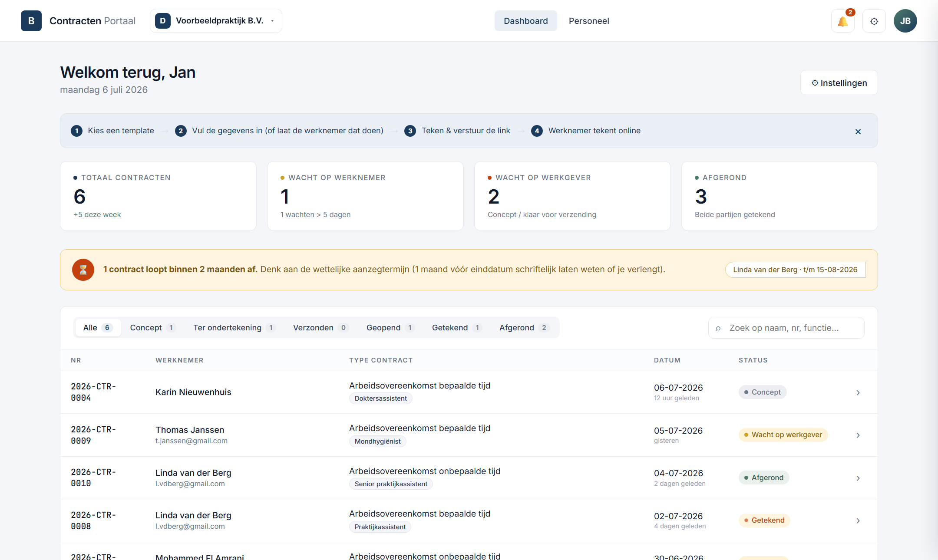The image size is (938, 560).
Task: Click the D organisation badge icon
Action: 163,21
